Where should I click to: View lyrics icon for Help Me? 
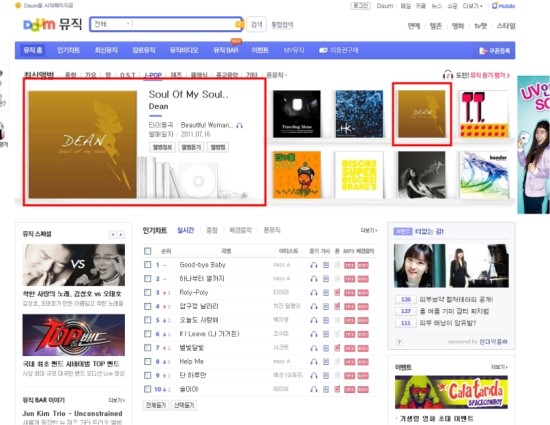pos(326,362)
